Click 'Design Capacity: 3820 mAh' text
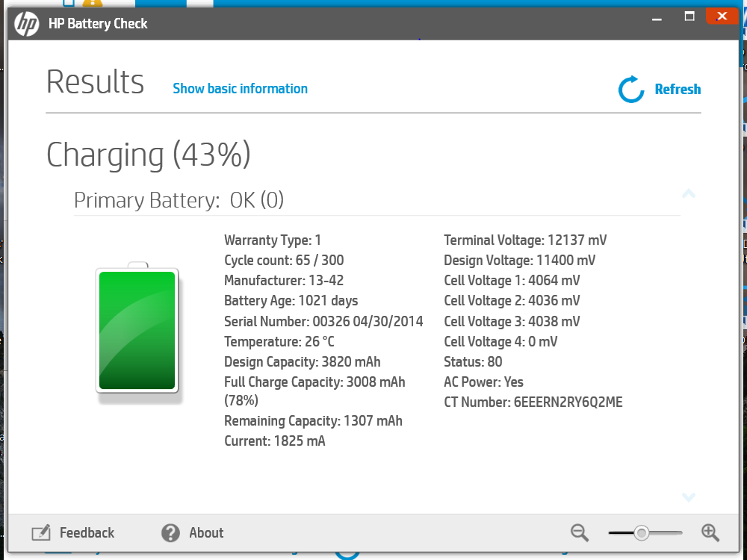This screenshot has height=560, width=747. 303,362
